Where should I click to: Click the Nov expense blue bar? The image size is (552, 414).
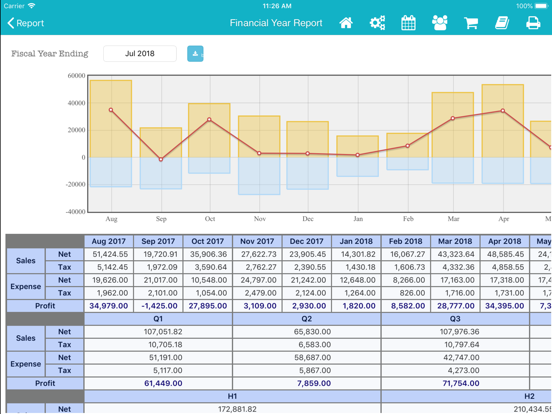[259, 176]
